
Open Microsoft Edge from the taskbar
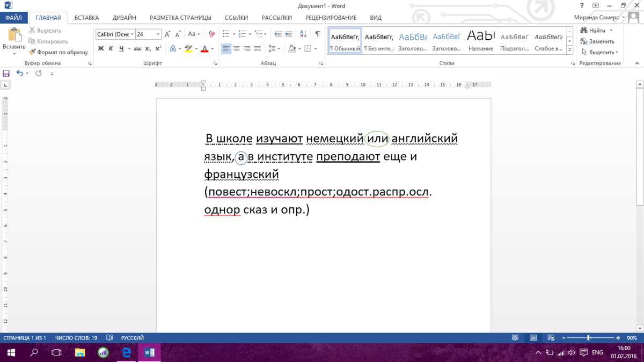pyautogui.click(x=127, y=353)
